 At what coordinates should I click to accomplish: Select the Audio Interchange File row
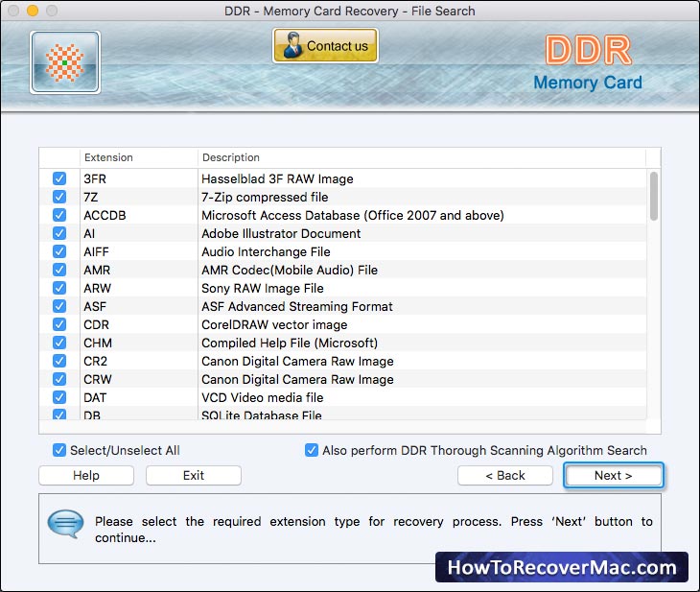[x=343, y=251]
